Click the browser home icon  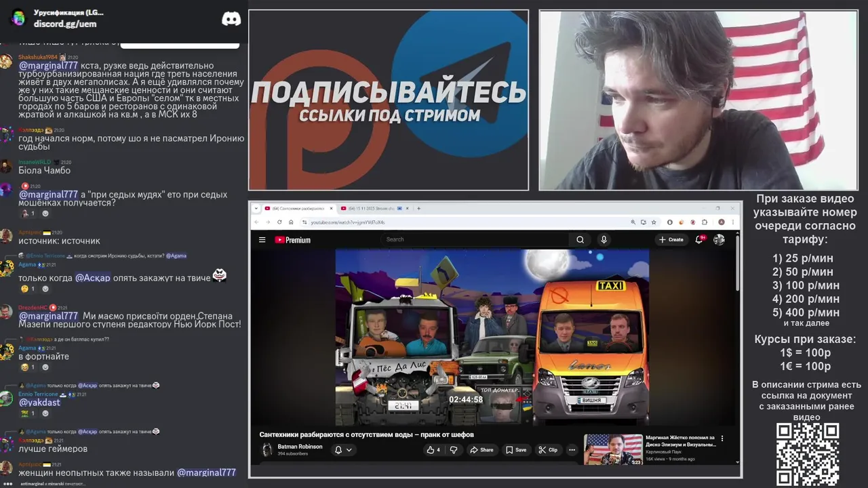(291, 222)
